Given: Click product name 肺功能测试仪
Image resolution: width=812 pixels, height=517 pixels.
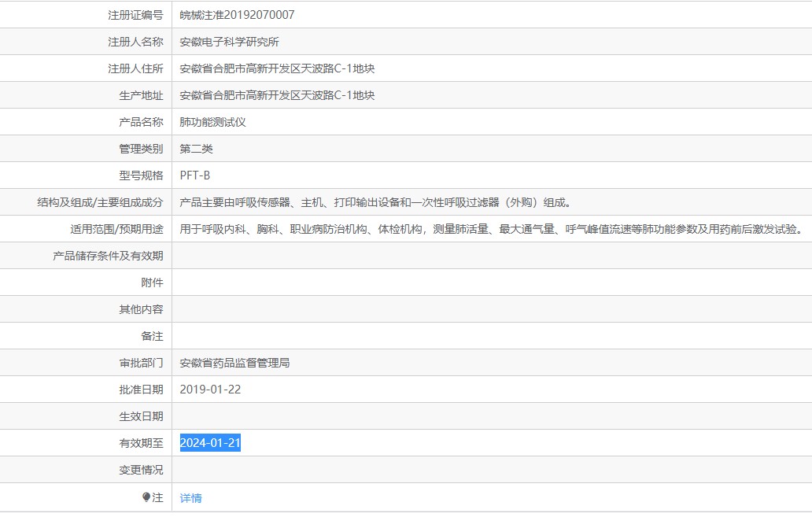Looking at the screenshot, I should coord(213,122).
